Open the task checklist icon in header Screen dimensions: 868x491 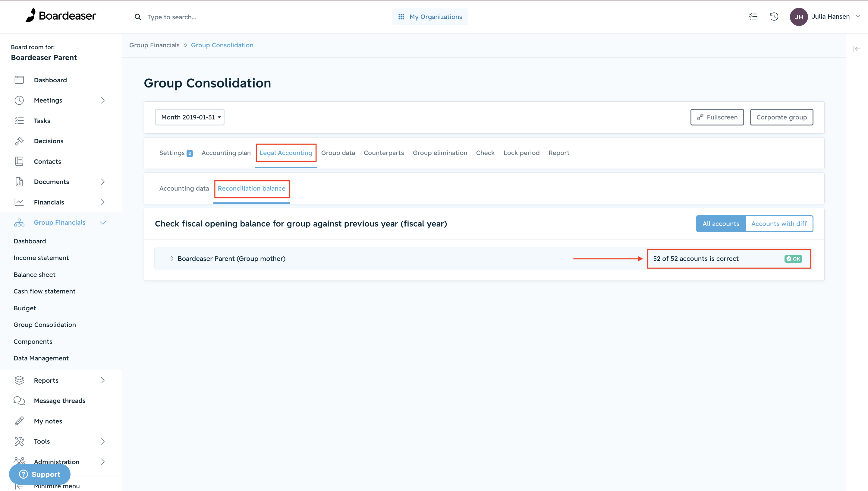tap(753, 17)
